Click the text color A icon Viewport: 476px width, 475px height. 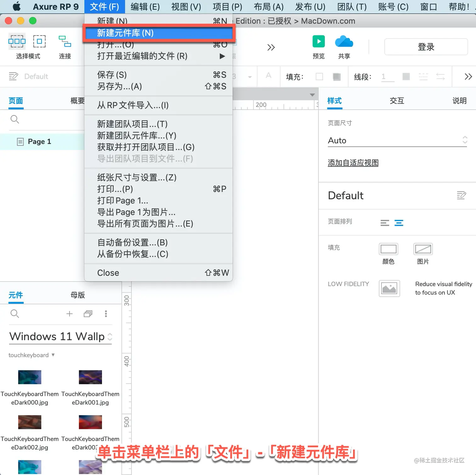click(x=269, y=76)
